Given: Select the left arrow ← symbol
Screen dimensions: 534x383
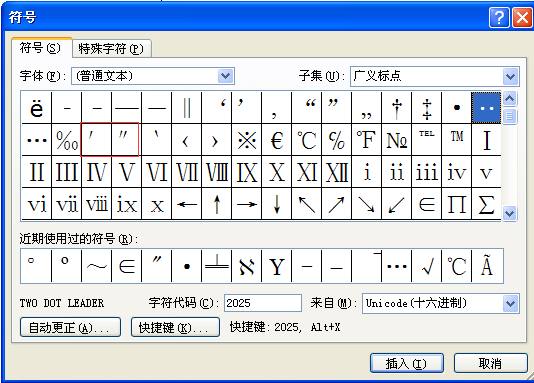Looking at the screenshot, I should (187, 204).
